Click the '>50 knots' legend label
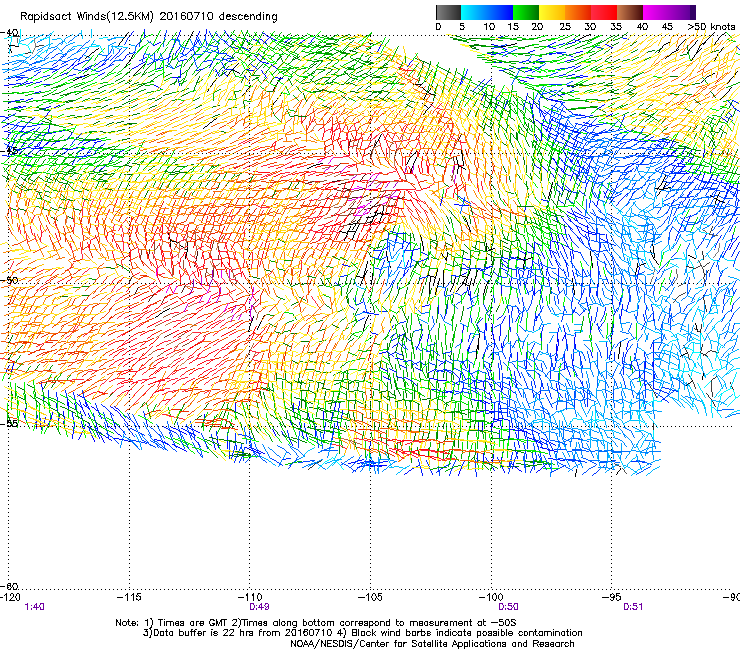 711,27
